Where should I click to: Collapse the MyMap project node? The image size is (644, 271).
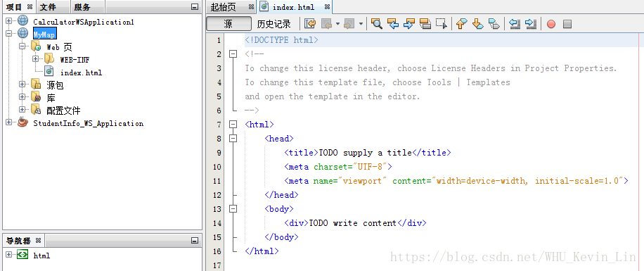tap(8, 33)
